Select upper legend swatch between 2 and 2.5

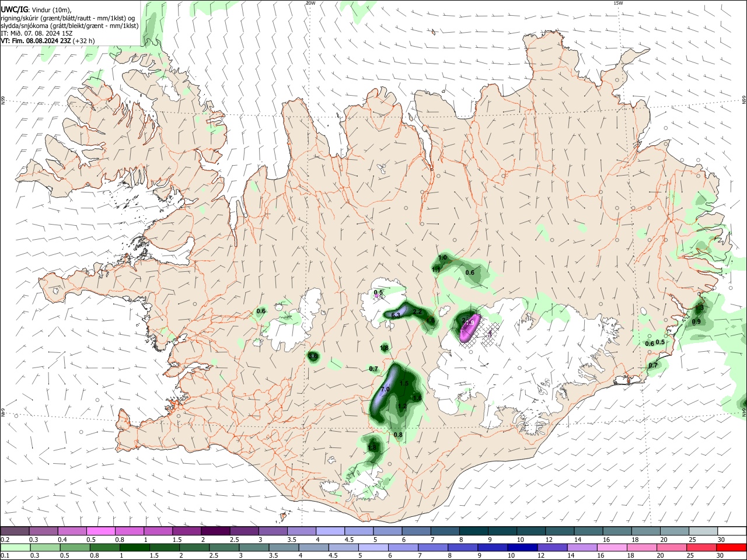tap(215, 531)
